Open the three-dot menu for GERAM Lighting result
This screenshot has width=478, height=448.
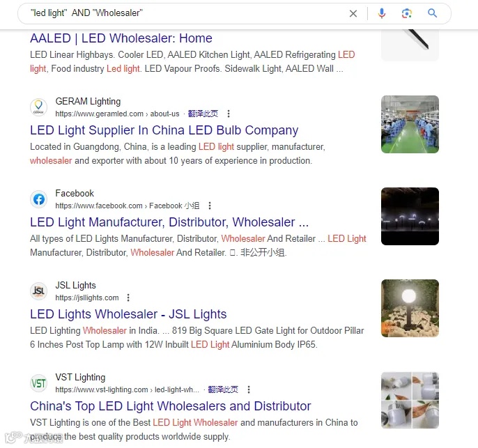(x=229, y=114)
